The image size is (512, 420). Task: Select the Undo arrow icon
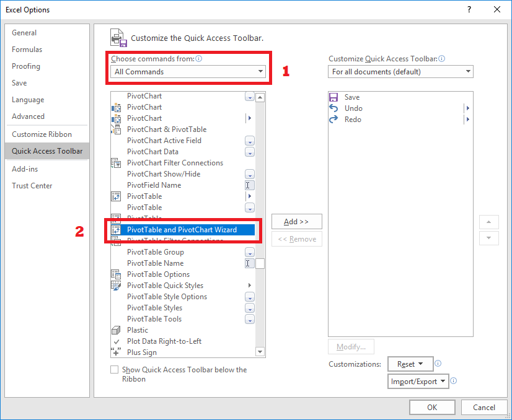[x=333, y=108]
